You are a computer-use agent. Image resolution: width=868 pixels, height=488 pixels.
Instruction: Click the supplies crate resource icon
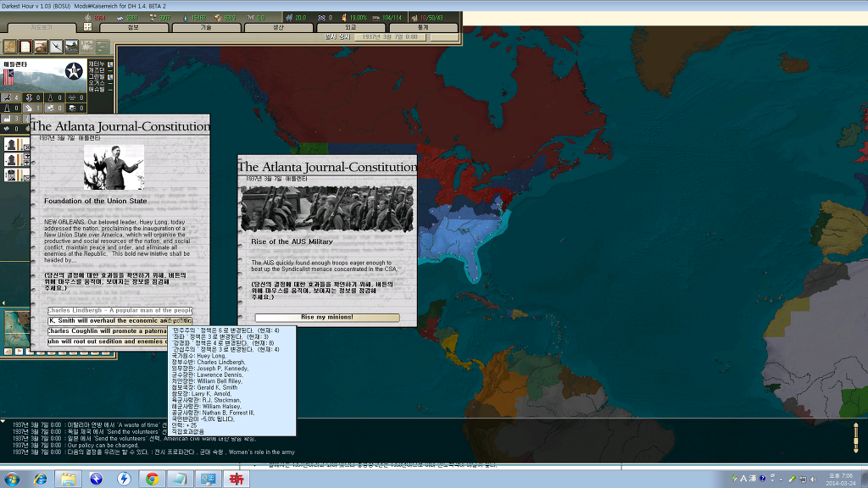[x=218, y=18]
